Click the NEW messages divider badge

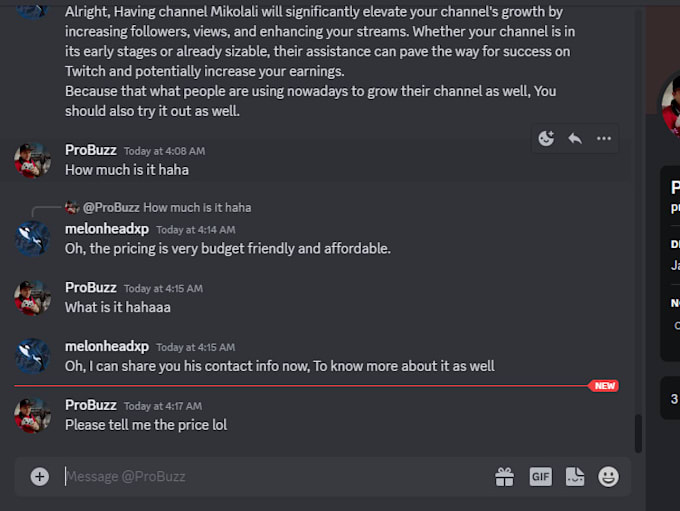click(x=604, y=386)
